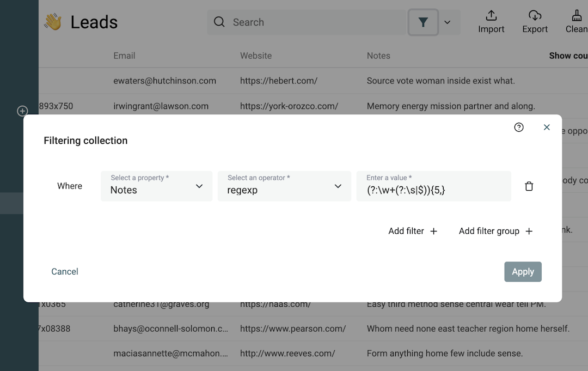
Task: Open the operator dropdown showing regexp
Action: pos(284,186)
